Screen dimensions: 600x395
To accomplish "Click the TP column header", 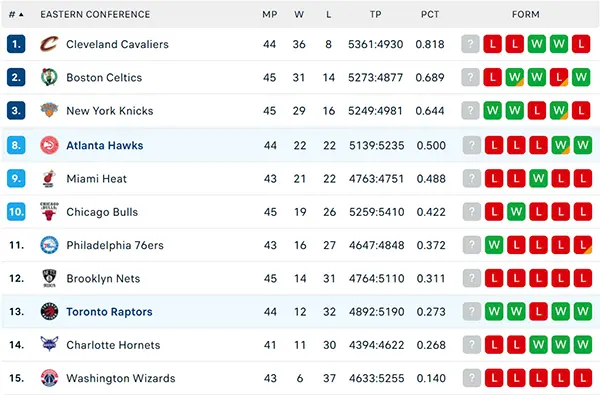I will 375,15.
